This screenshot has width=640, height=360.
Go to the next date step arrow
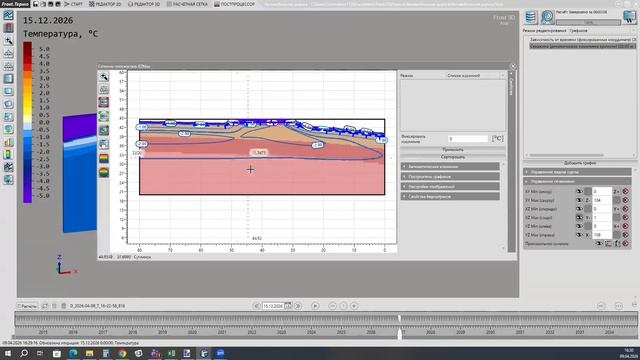[x=298, y=306]
